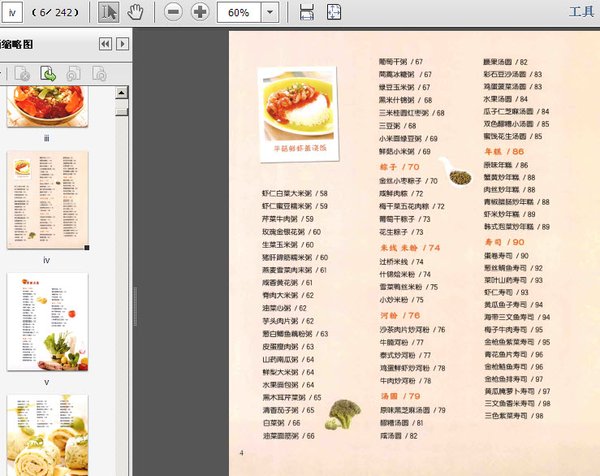Switch to fit one full page view
The image size is (600, 476).
[333, 12]
